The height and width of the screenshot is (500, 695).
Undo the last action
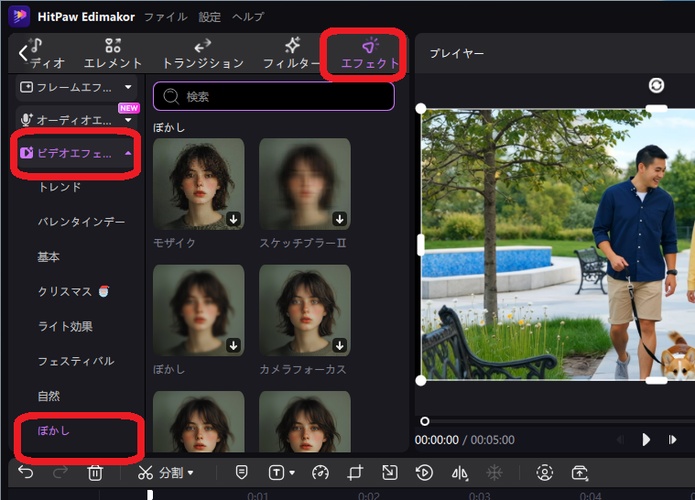point(26,473)
